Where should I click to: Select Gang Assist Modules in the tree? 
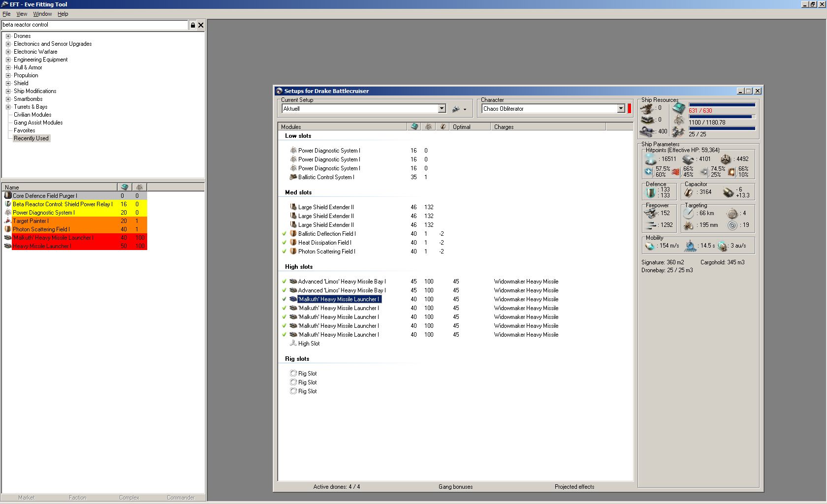(38, 123)
